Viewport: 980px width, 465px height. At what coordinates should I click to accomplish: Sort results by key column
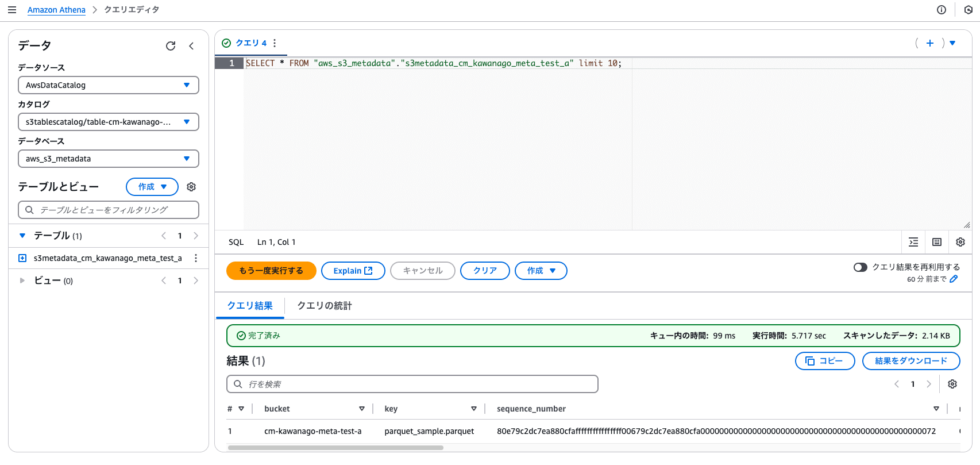[474, 409]
